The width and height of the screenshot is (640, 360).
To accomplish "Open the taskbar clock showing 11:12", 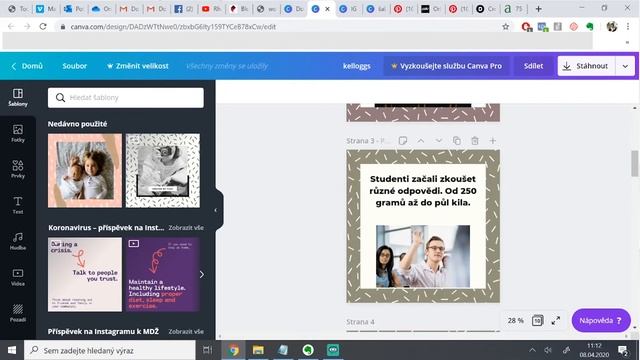I will [594, 350].
